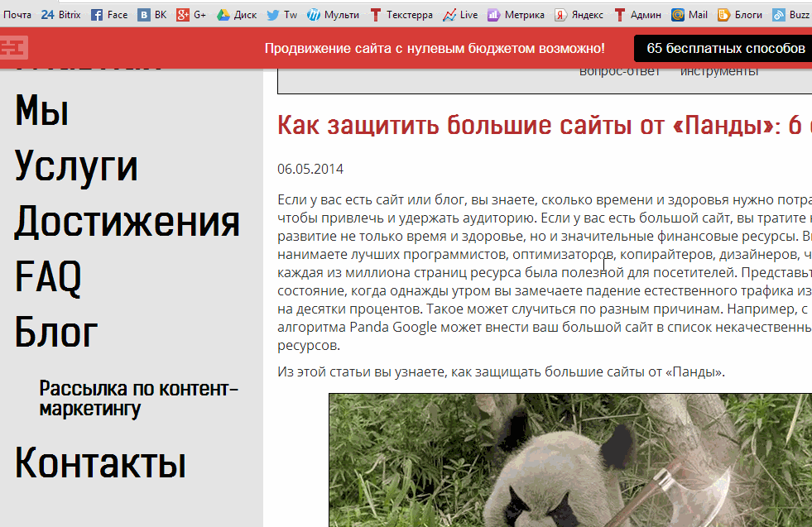Open the 'Метрика' bookmark
This screenshot has width=812, height=527.
click(x=516, y=14)
